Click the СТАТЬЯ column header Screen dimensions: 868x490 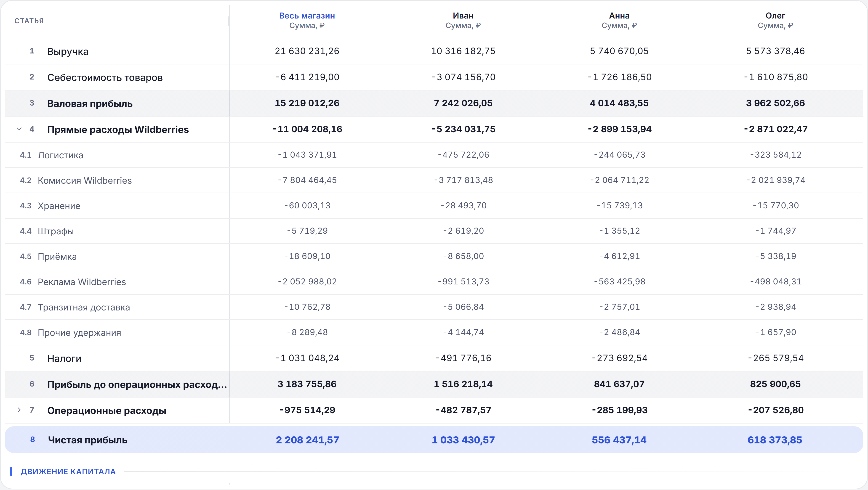coord(29,21)
